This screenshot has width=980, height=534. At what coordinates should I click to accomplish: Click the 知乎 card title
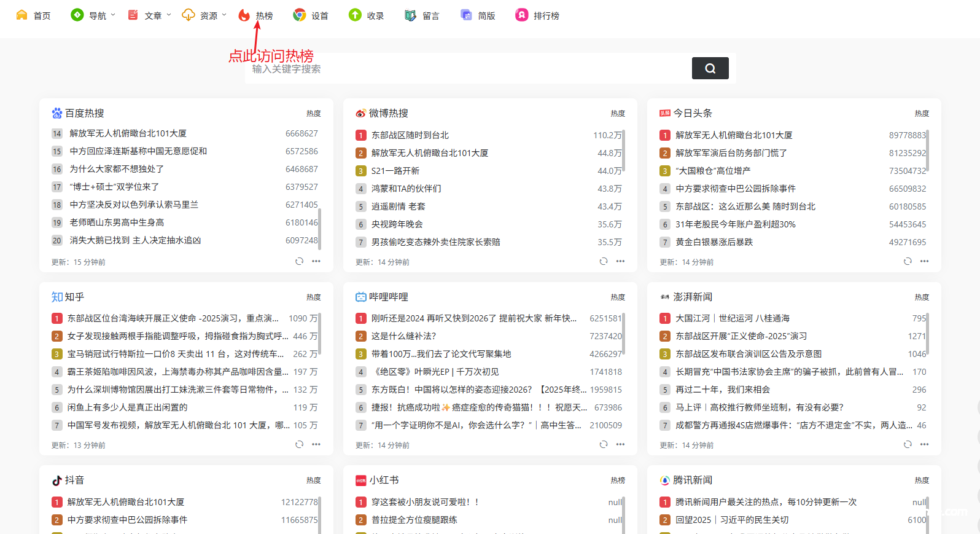[x=74, y=297]
